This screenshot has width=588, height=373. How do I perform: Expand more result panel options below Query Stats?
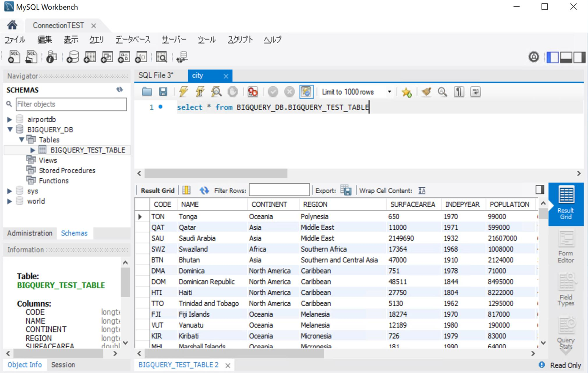(566, 352)
